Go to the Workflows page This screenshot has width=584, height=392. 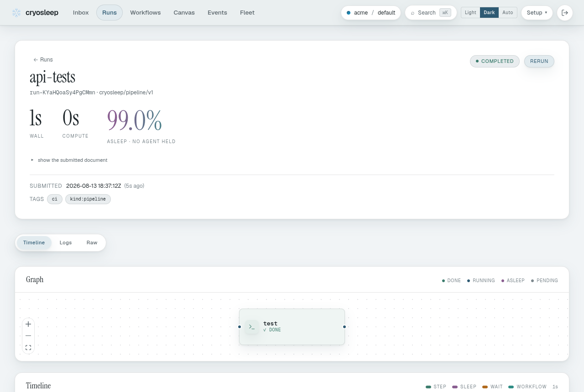pos(146,13)
